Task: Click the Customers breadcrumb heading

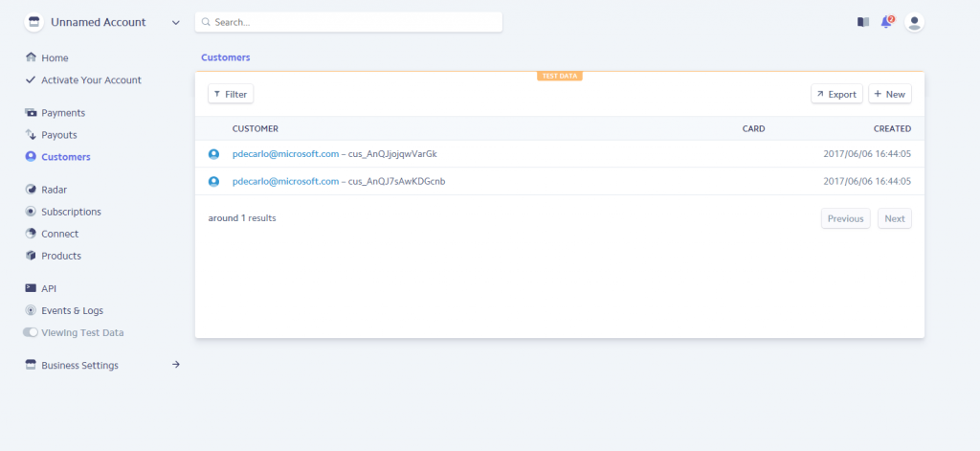Action: pos(226,57)
